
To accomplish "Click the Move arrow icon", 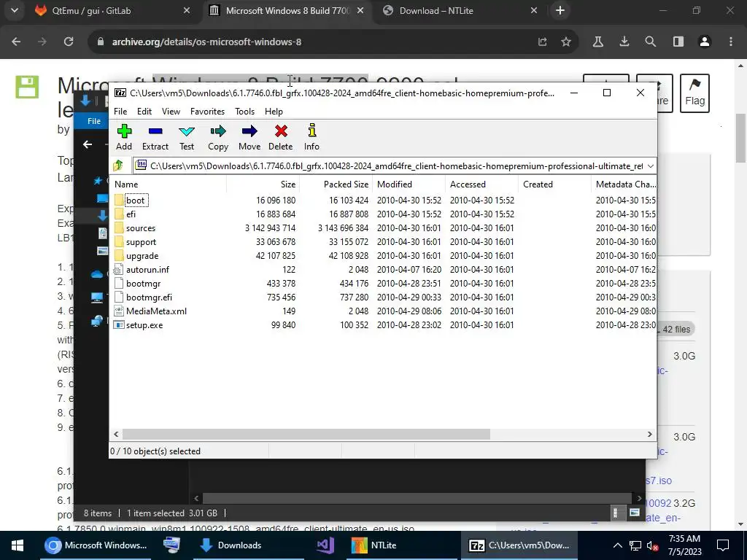I will (x=249, y=138).
